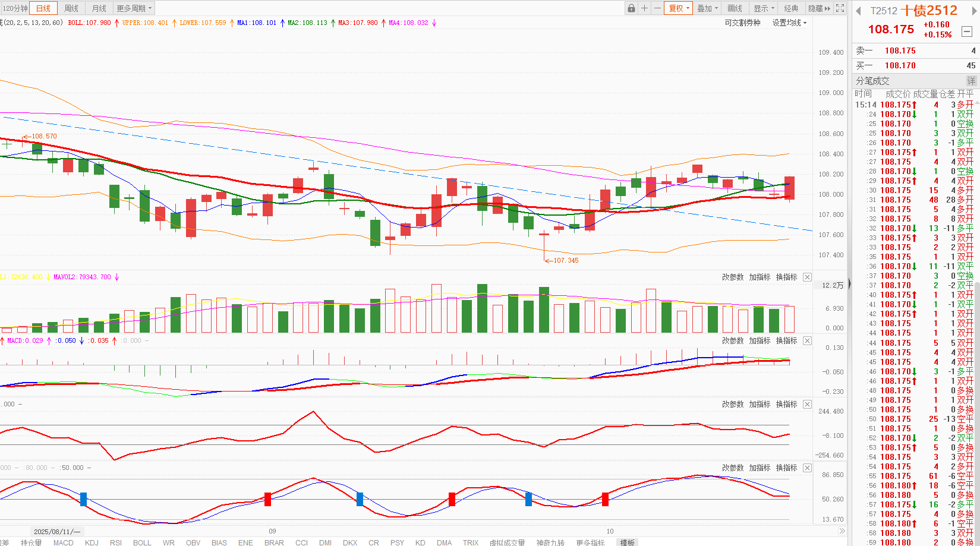The height and width of the screenshot is (546, 980).
Task: Select the 神奇九转 indicator tab
Action: click(x=550, y=542)
